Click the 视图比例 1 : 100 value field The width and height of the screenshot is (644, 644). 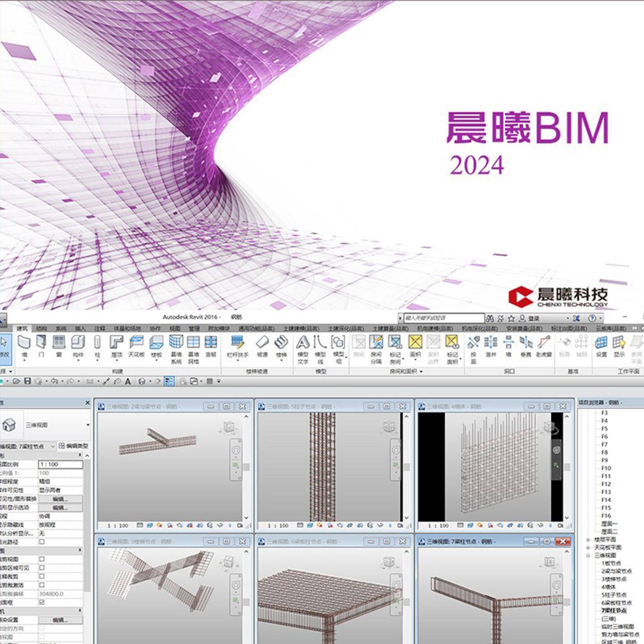click(60, 464)
